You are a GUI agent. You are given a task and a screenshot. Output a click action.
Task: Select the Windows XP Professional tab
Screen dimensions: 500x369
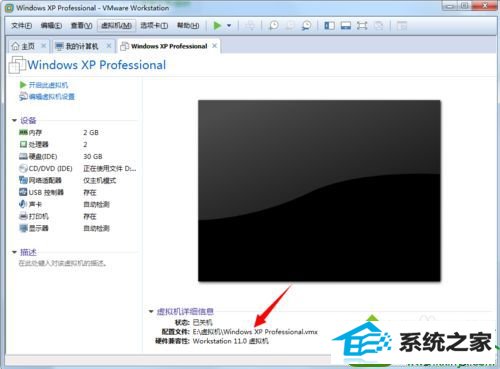point(169,46)
